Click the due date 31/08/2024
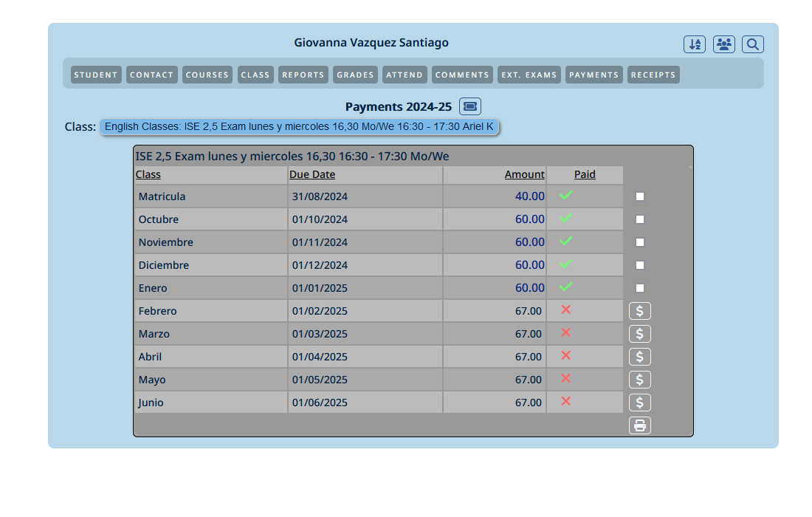812x517 pixels. (320, 197)
